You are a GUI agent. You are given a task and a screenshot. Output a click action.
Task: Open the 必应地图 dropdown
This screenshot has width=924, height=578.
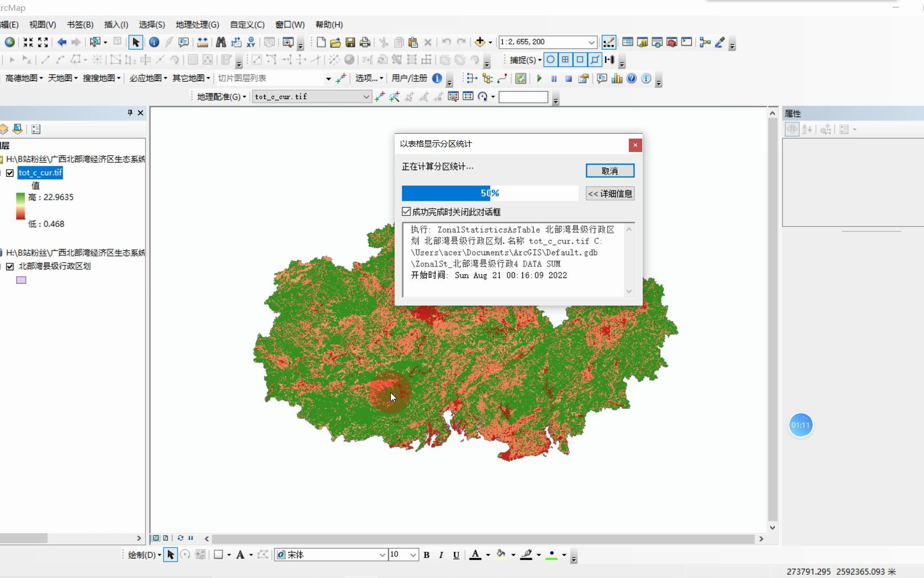[148, 78]
